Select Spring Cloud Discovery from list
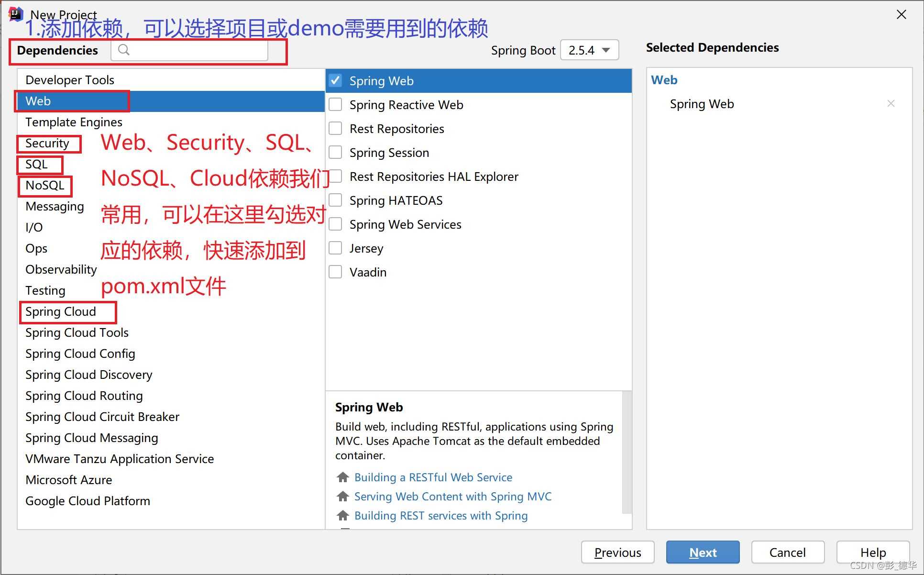This screenshot has height=575, width=924. pos(89,374)
